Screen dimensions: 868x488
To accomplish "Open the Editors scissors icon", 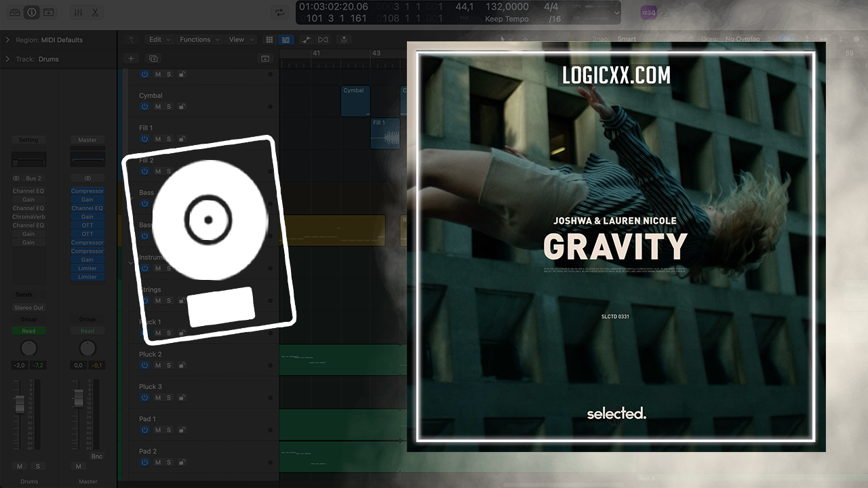I will click(x=95, y=12).
